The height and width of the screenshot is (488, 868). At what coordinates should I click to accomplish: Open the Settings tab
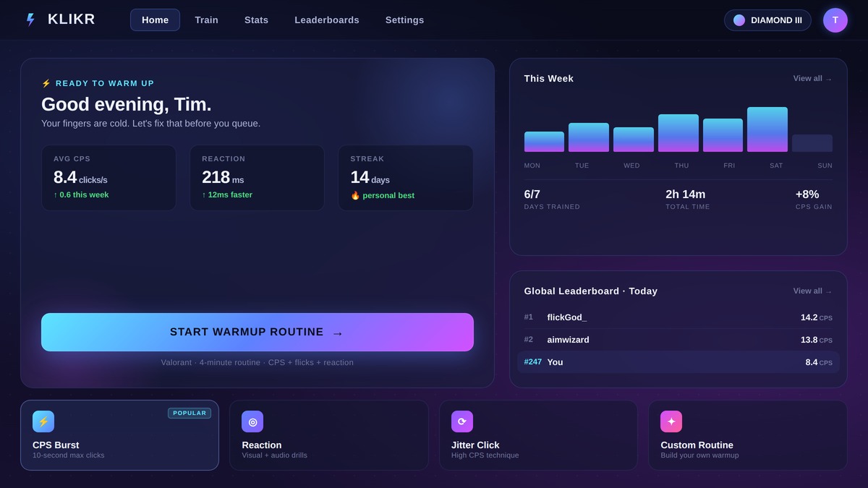(x=405, y=20)
